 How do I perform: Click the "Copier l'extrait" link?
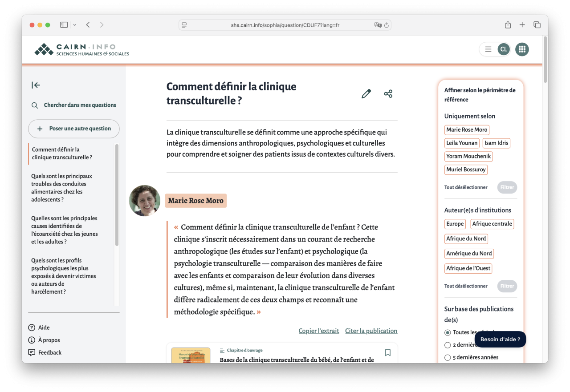319,331
